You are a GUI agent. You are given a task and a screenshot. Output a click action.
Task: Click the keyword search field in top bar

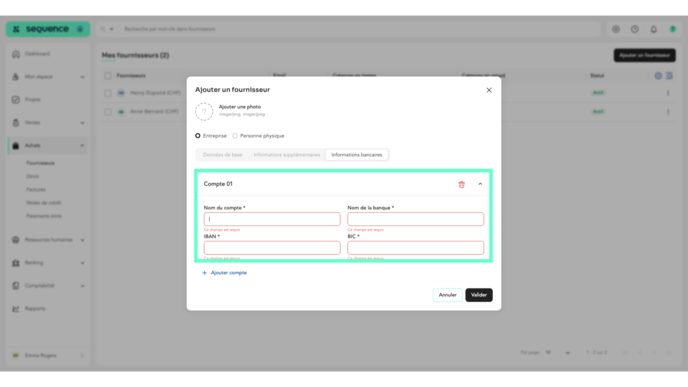coord(360,29)
